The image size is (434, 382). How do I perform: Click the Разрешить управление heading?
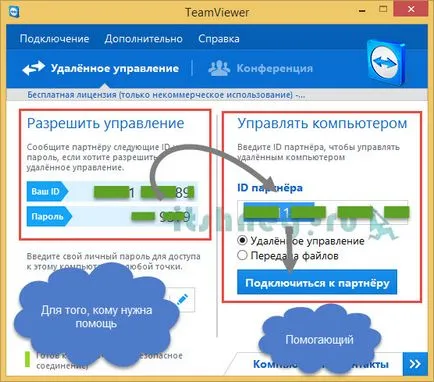(105, 123)
